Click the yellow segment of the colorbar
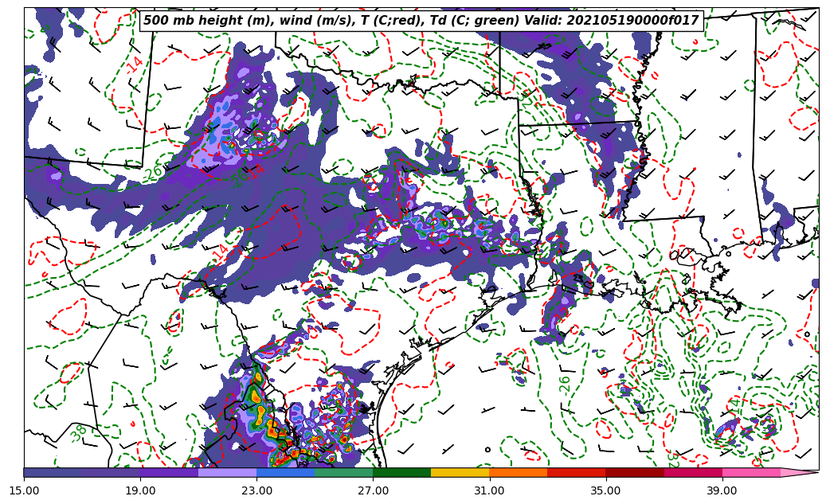Screen dimensions: 826x504 460,472
